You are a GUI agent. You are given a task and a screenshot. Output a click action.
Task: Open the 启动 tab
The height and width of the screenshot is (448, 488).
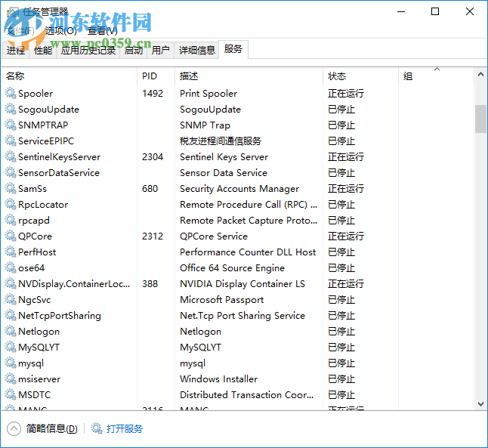pyautogui.click(x=134, y=50)
